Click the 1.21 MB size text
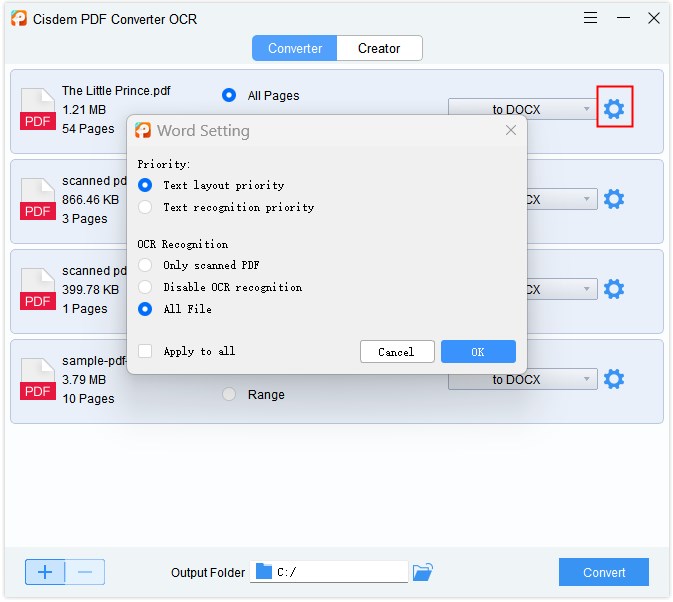 coord(84,110)
